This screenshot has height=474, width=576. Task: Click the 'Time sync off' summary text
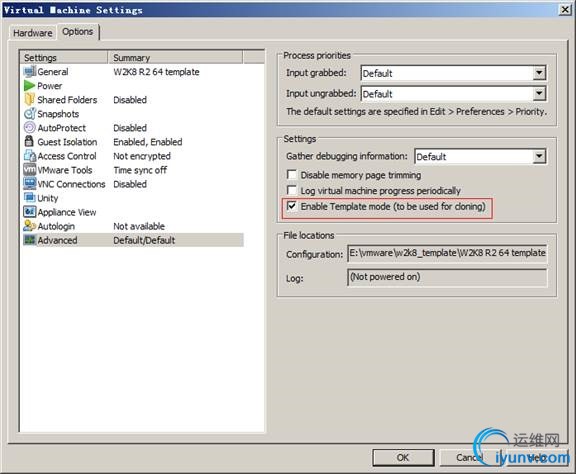tap(140, 170)
